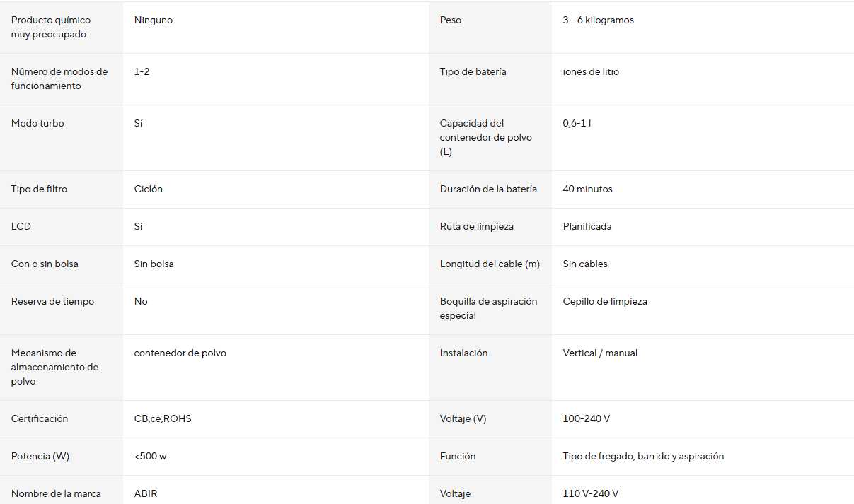The height and width of the screenshot is (504, 854).
Task: Click the 'Modo turbo' label
Action: point(37,123)
